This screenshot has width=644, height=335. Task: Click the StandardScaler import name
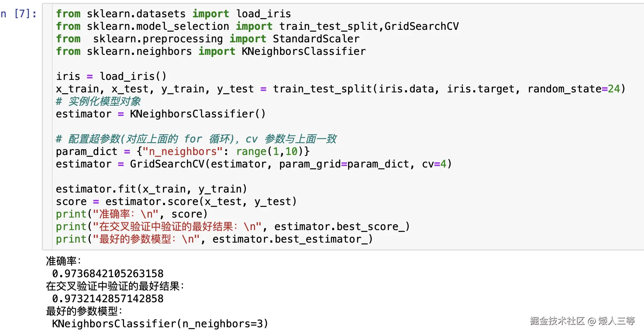coord(316,39)
